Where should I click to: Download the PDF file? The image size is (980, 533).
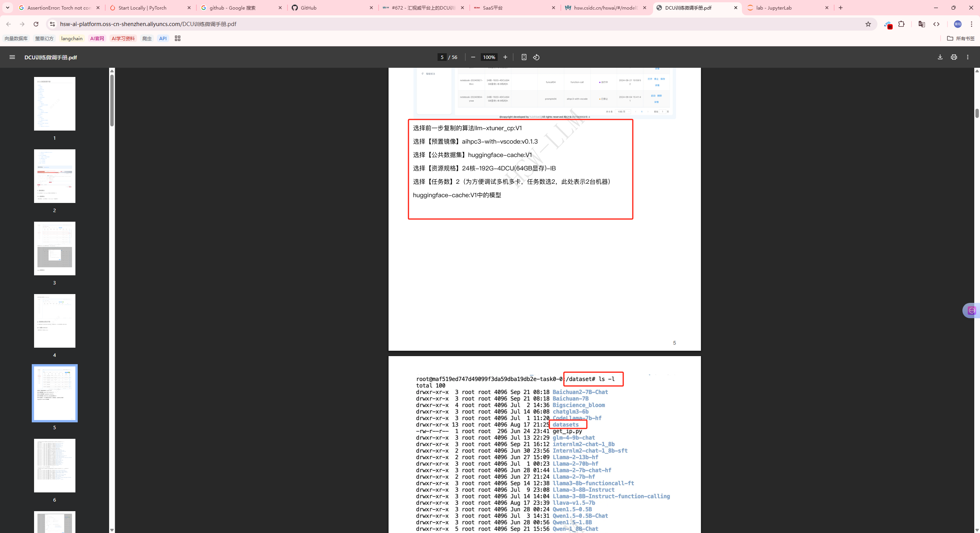click(940, 57)
